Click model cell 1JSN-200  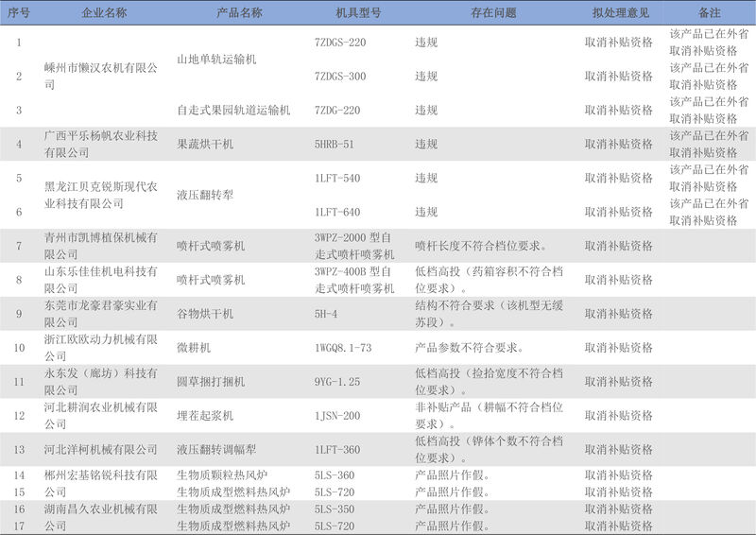tap(337, 416)
